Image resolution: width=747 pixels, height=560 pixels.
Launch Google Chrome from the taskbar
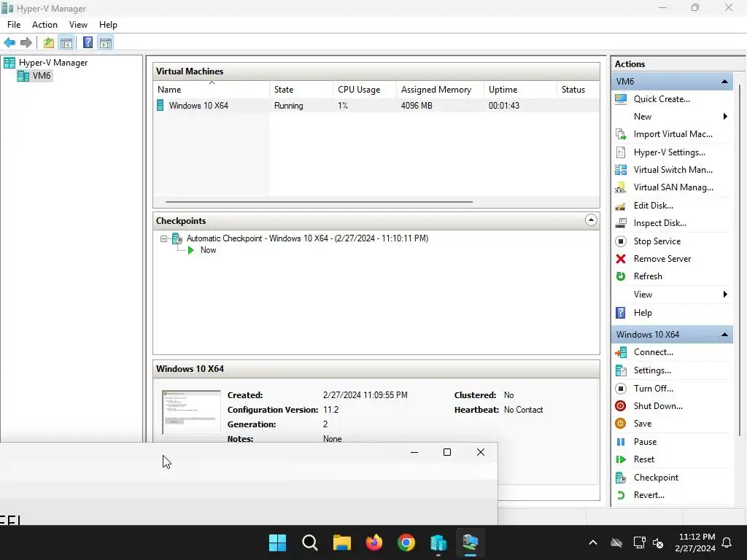(x=406, y=542)
